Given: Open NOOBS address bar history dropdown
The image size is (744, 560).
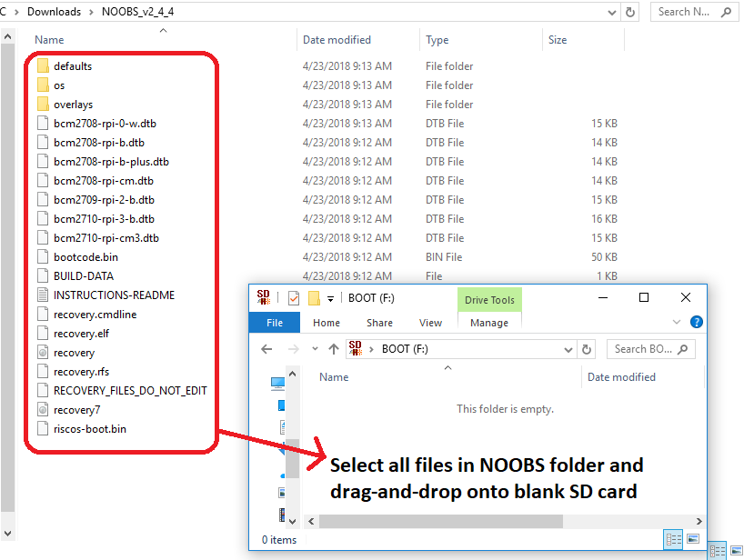Looking at the screenshot, I should (x=612, y=13).
